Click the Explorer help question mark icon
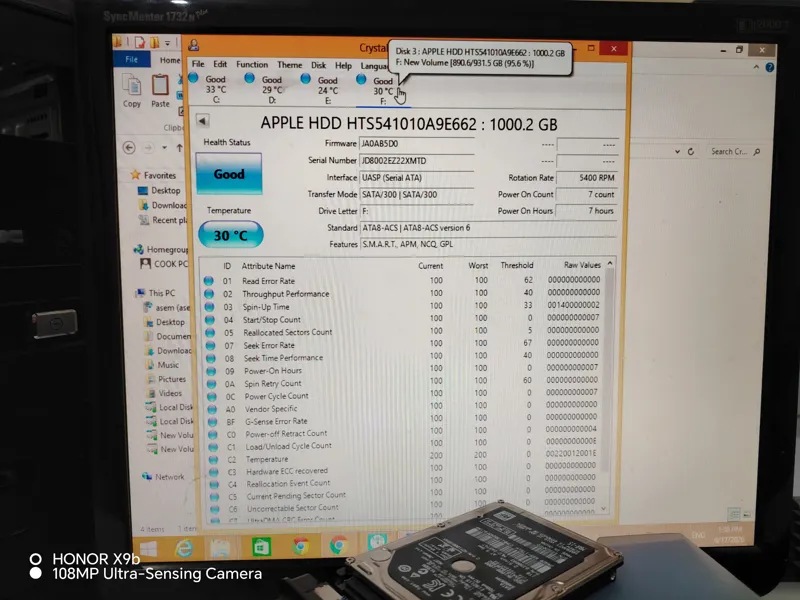800x600 pixels. click(769, 67)
